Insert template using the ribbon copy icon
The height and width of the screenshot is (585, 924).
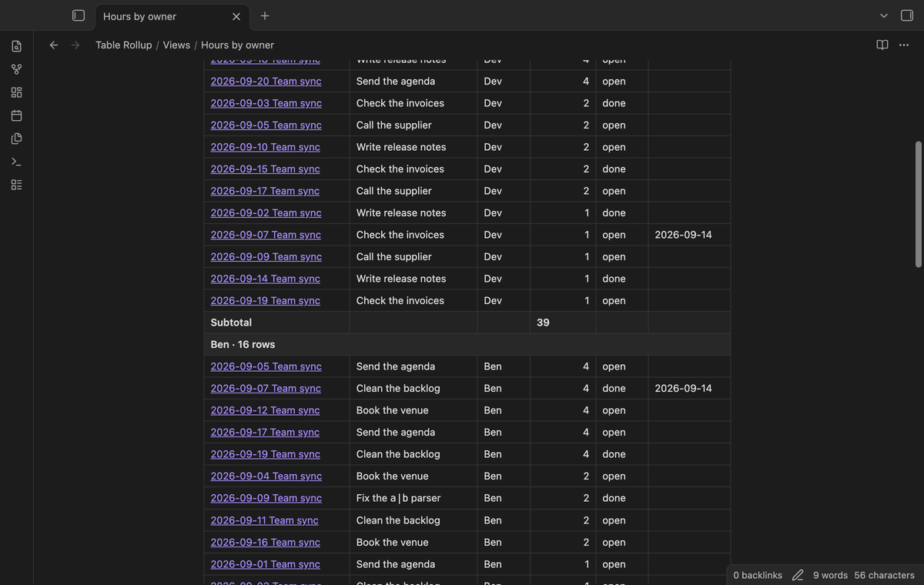[x=16, y=139]
